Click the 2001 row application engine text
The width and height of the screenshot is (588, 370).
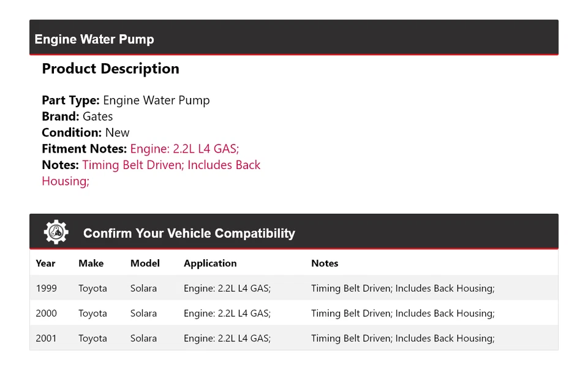[x=227, y=339]
